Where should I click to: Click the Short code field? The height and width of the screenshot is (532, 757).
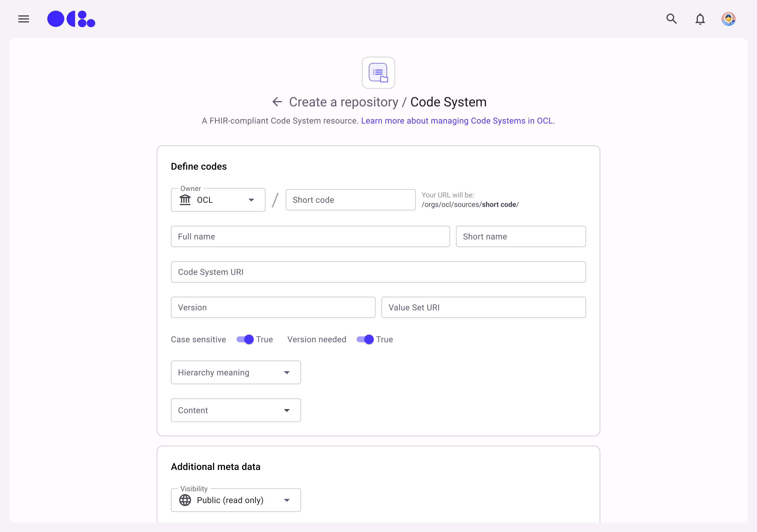click(x=350, y=200)
